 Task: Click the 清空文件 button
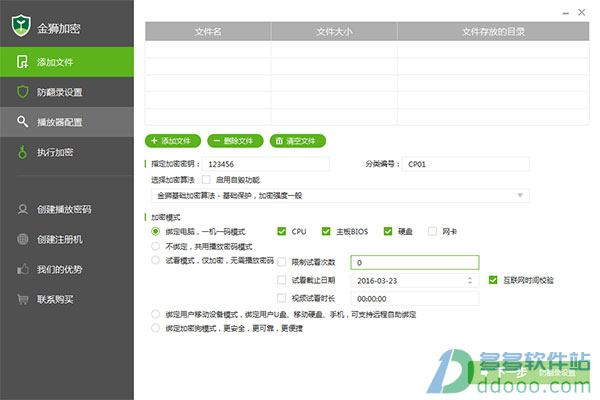point(298,141)
